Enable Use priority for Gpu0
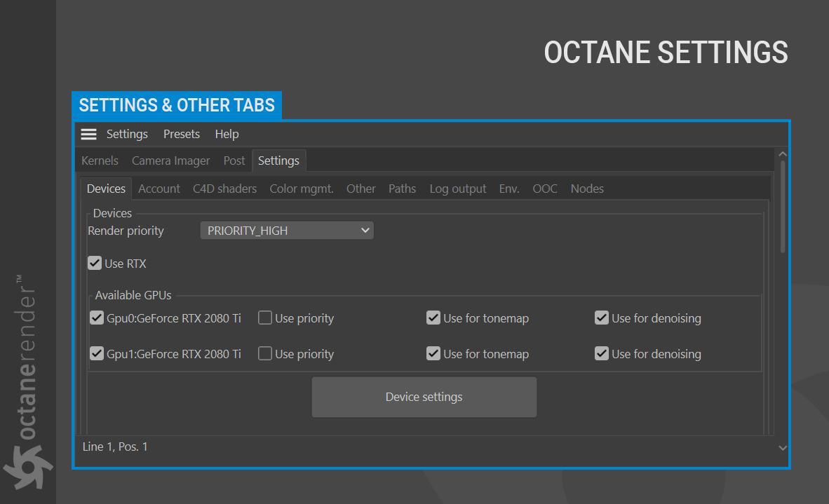 [265, 318]
